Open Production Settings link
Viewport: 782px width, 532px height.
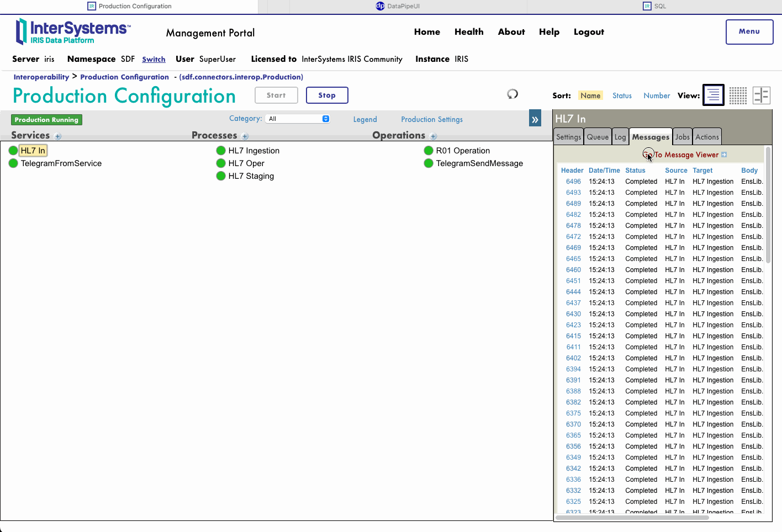(432, 119)
